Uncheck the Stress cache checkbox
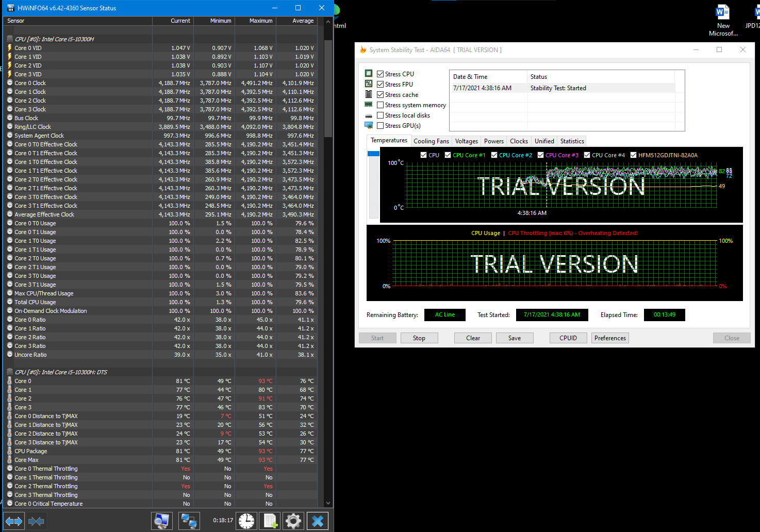The width and height of the screenshot is (760, 532). pos(381,94)
